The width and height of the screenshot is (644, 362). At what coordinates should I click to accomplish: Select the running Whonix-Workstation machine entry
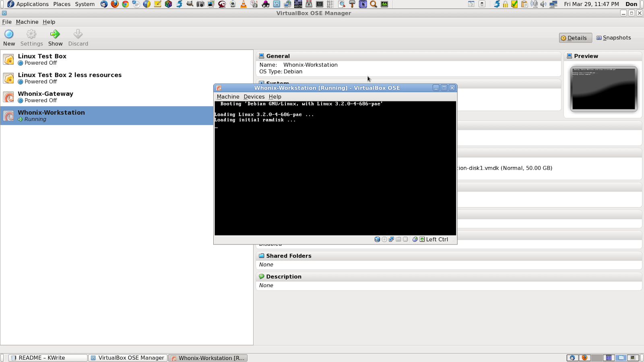pos(107,115)
